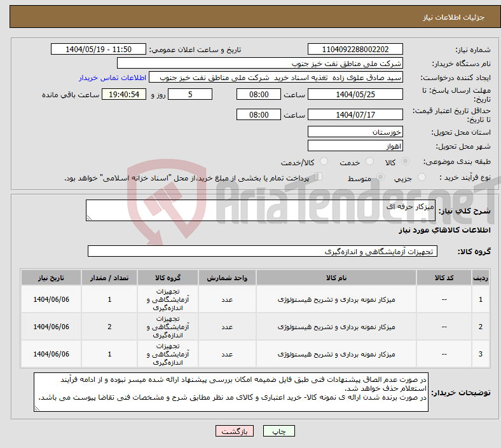This screenshot has width=501, height=448.
Task: Click the product name in row 3
Action: [336, 354]
